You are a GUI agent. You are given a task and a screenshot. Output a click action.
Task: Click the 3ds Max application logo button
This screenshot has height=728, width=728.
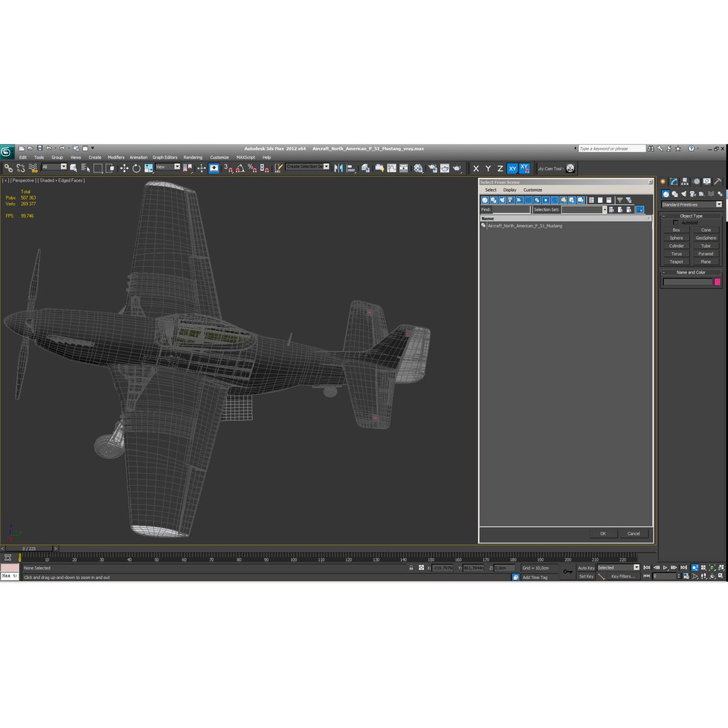pyautogui.click(x=7, y=152)
